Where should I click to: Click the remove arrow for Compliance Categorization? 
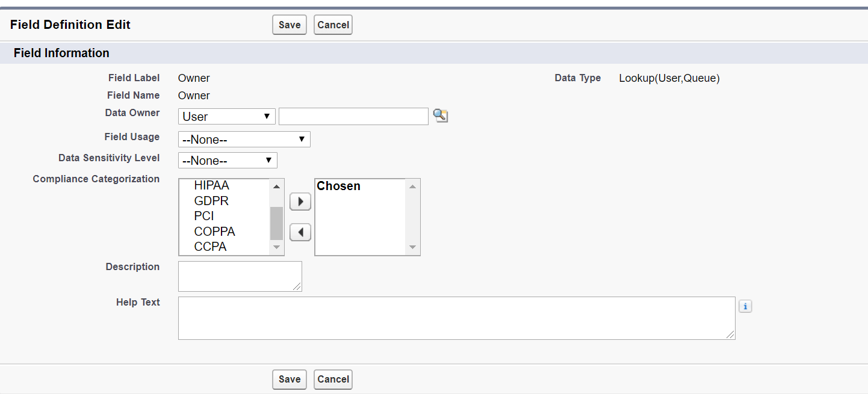300,232
